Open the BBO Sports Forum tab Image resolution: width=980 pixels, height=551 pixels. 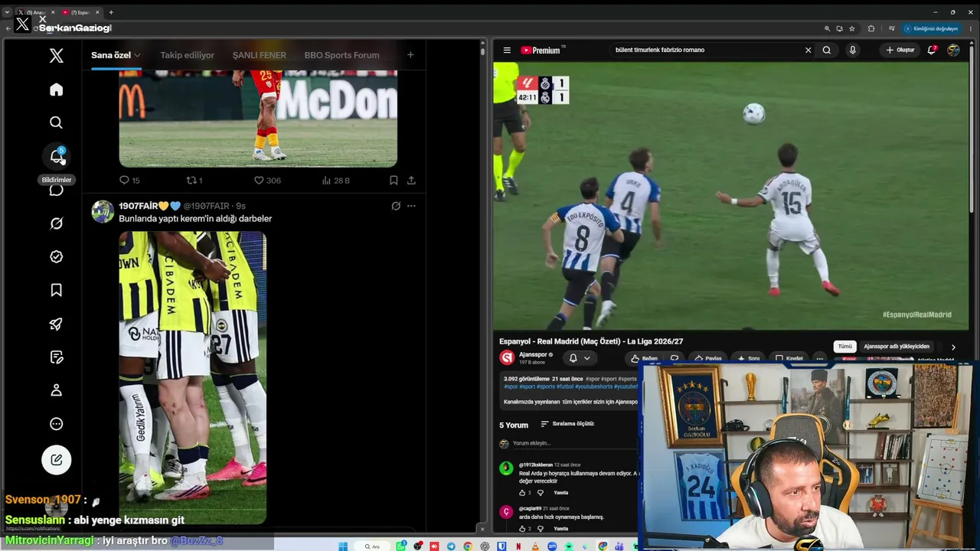341,55
